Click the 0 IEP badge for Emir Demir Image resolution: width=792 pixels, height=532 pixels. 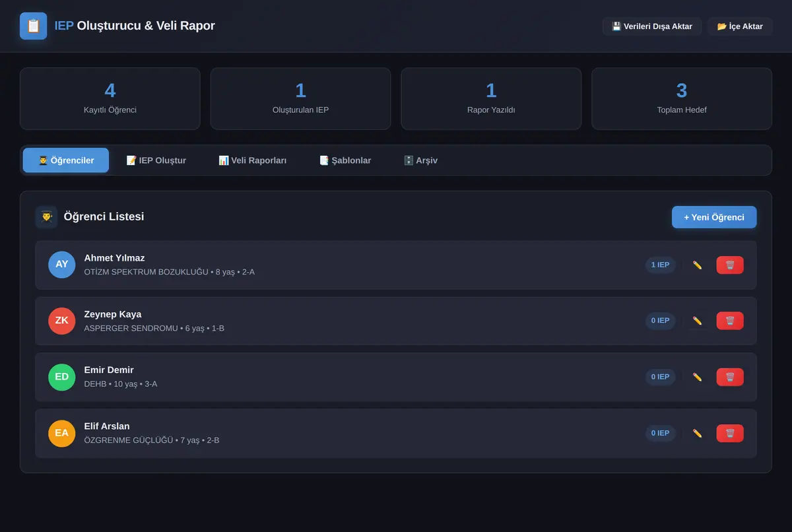(660, 377)
